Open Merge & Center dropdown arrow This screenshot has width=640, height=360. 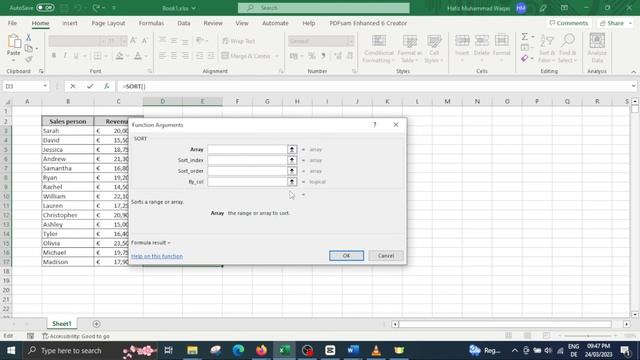pyautogui.click(x=277, y=56)
